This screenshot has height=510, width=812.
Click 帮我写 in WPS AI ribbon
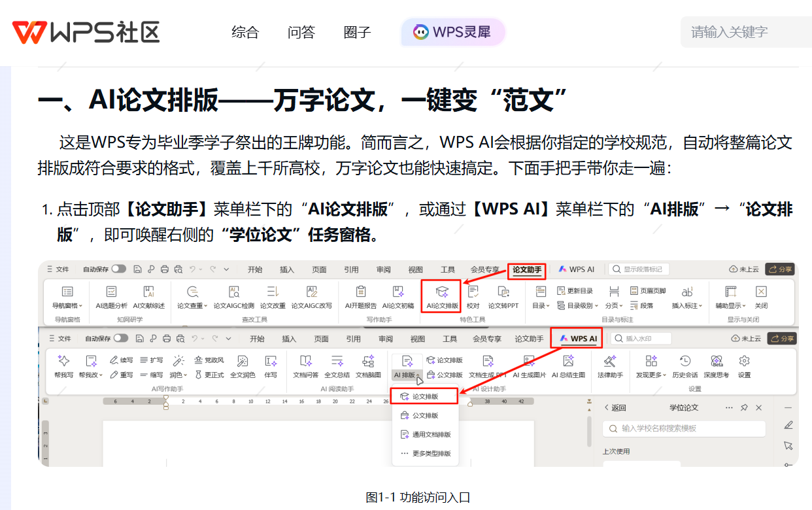pos(63,366)
